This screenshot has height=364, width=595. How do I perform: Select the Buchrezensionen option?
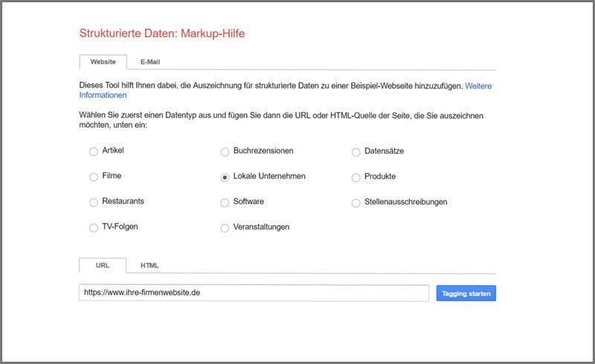click(225, 152)
